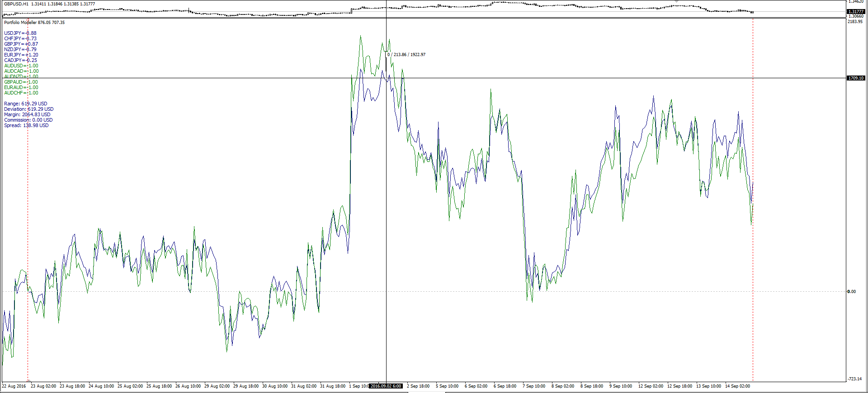Click the 23 Aug 02:00 time label
Image resolution: width=868 pixels, height=393 pixels.
pyautogui.click(x=43, y=386)
